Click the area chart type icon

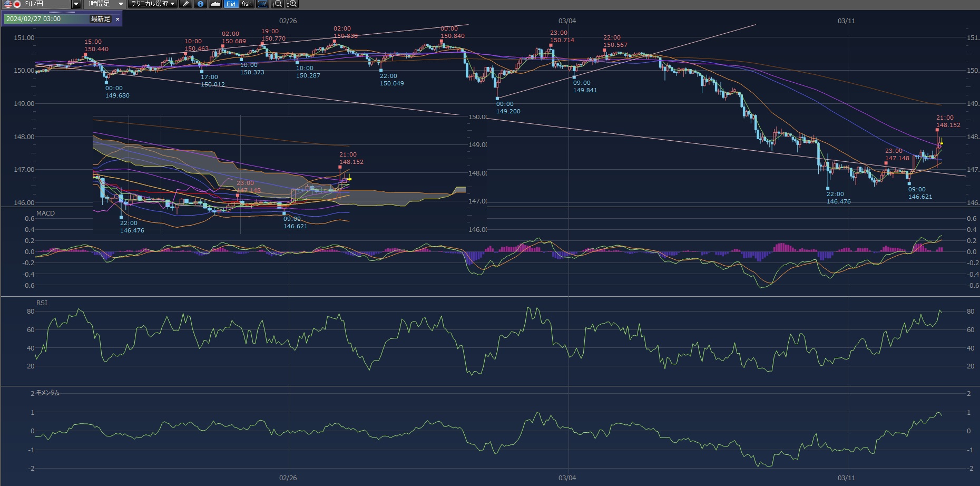[215, 4]
